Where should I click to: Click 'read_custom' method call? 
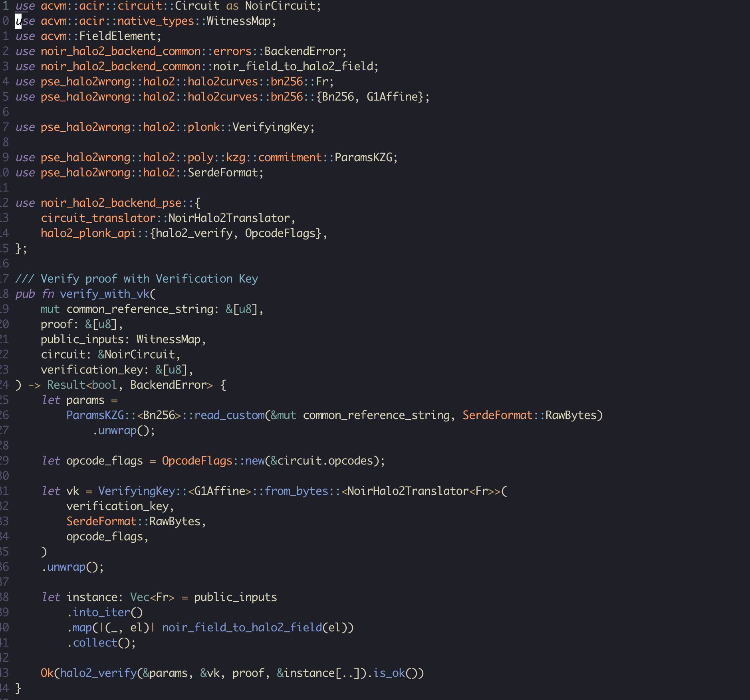point(229,415)
